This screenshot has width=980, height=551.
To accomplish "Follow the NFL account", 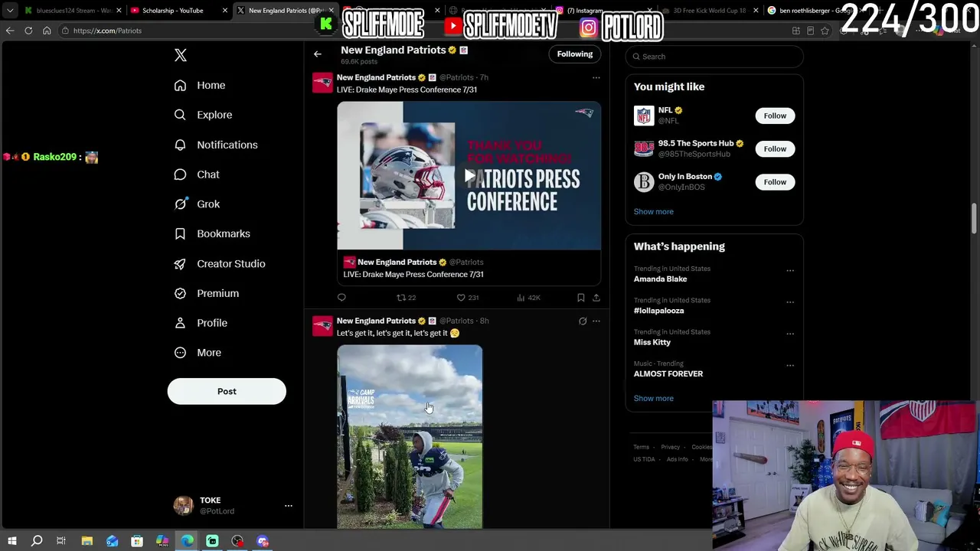I will [775, 116].
